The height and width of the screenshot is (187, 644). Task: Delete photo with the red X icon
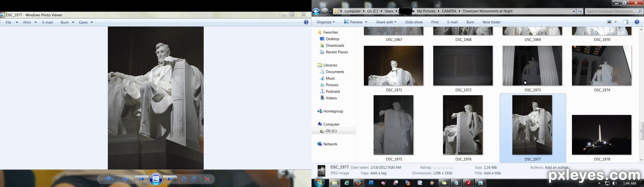(207, 179)
